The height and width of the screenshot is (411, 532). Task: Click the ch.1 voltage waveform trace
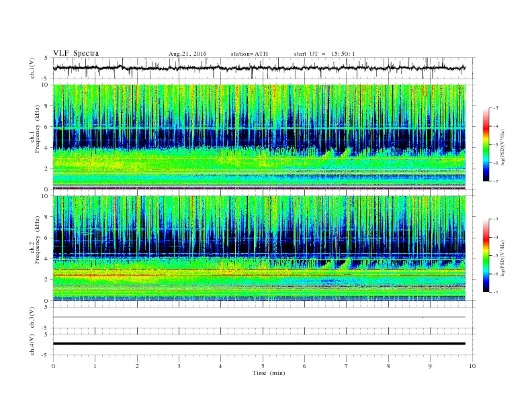click(x=259, y=68)
